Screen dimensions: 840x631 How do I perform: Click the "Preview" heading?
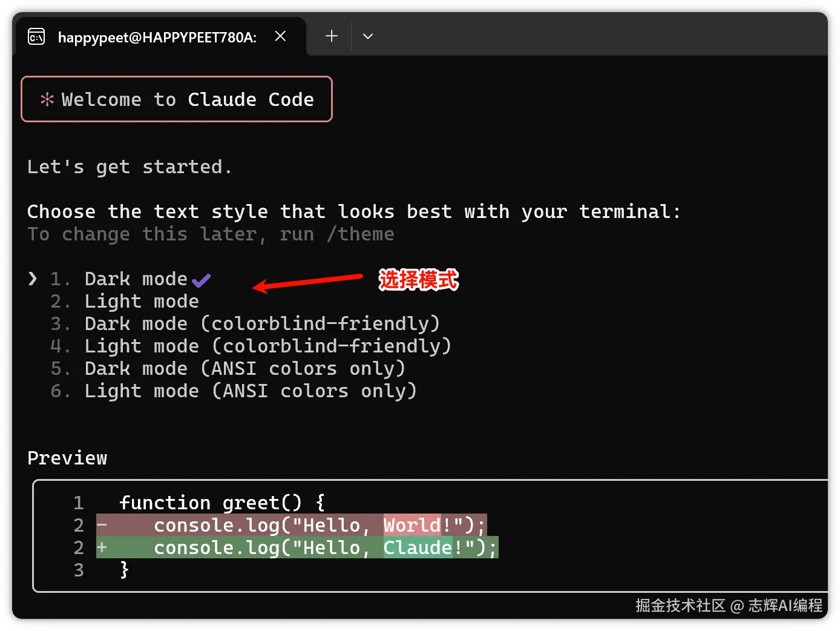tap(67, 458)
